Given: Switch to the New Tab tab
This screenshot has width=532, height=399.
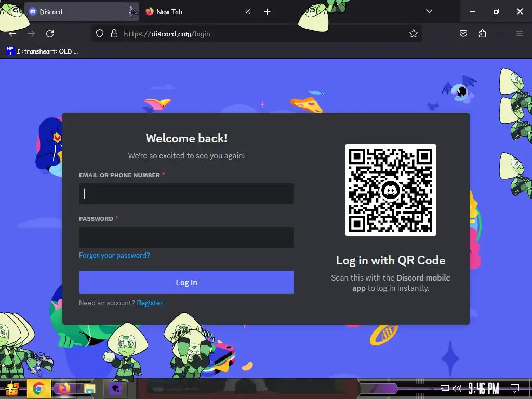Looking at the screenshot, I should [198, 12].
